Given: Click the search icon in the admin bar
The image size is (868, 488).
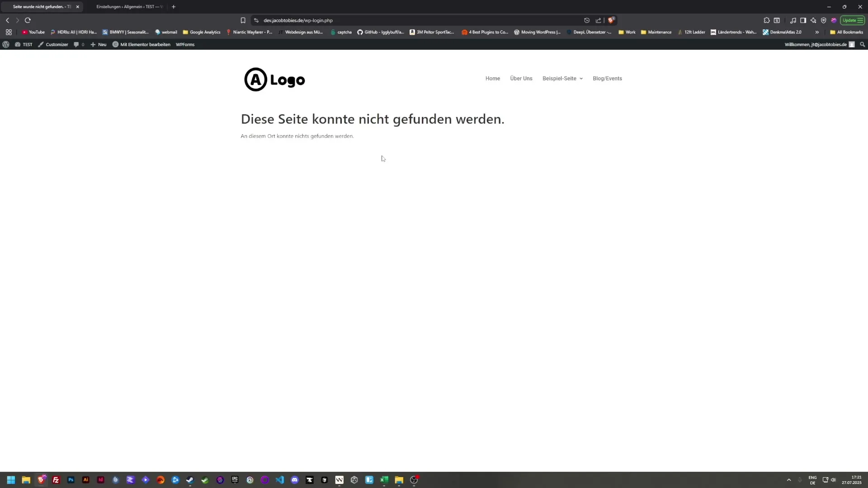Looking at the screenshot, I should coord(862,44).
